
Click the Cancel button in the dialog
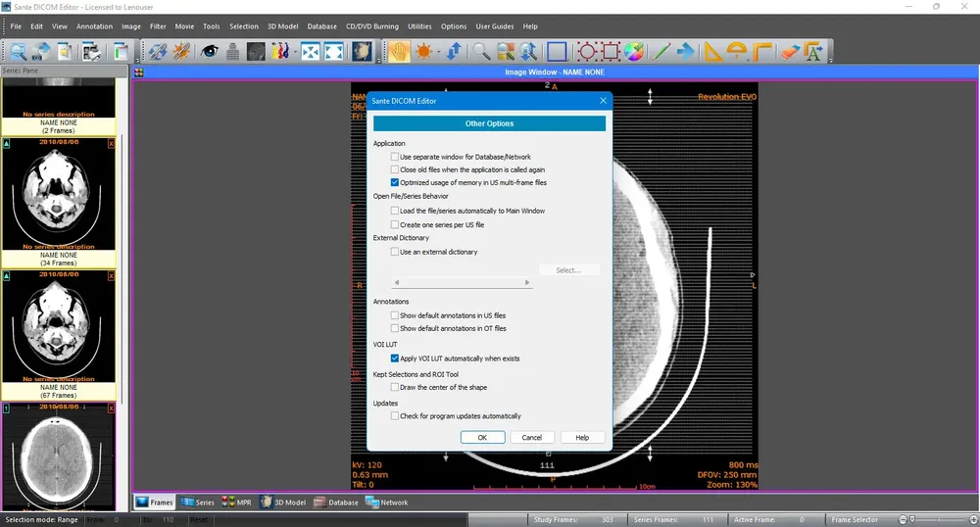(532, 438)
